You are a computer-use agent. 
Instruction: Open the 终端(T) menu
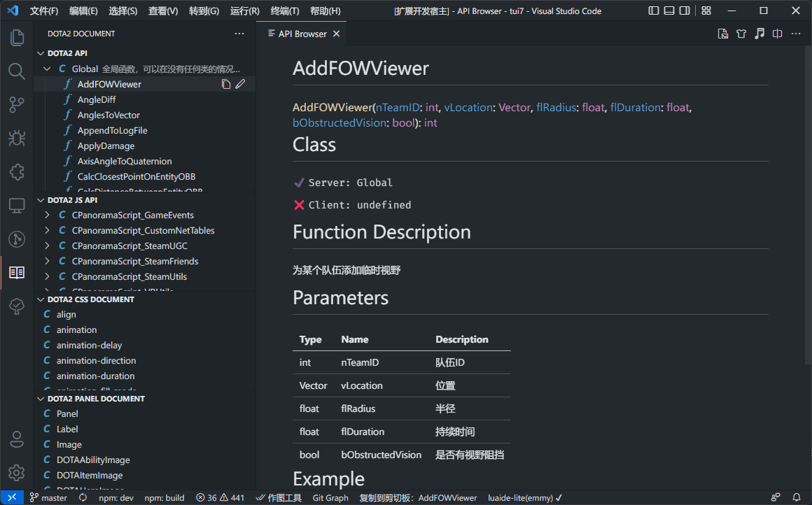pyautogui.click(x=285, y=11)
